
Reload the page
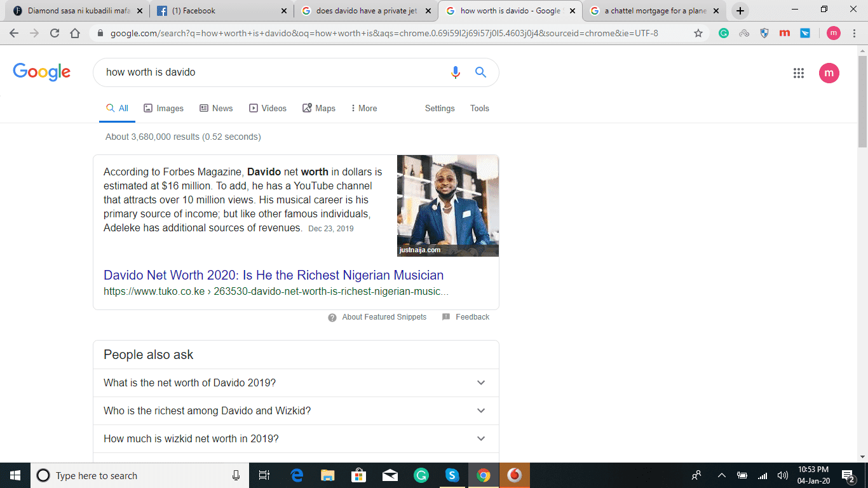[x=55, y=33]
